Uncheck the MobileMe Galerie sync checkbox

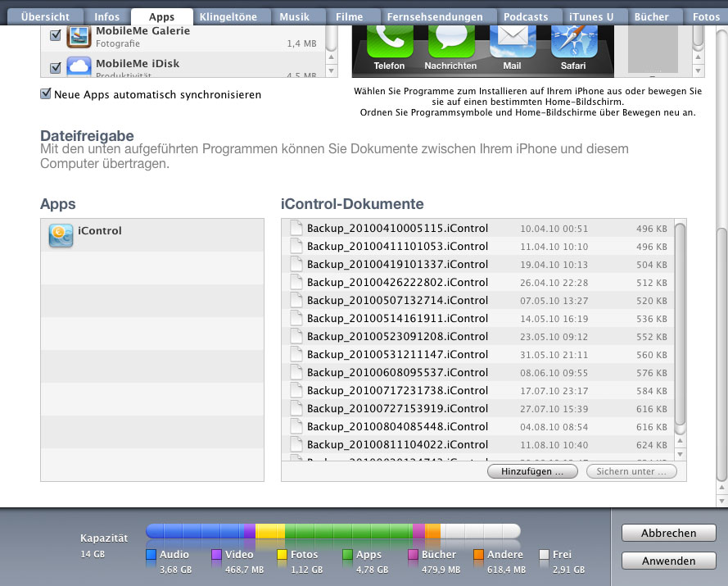(55, 35)
